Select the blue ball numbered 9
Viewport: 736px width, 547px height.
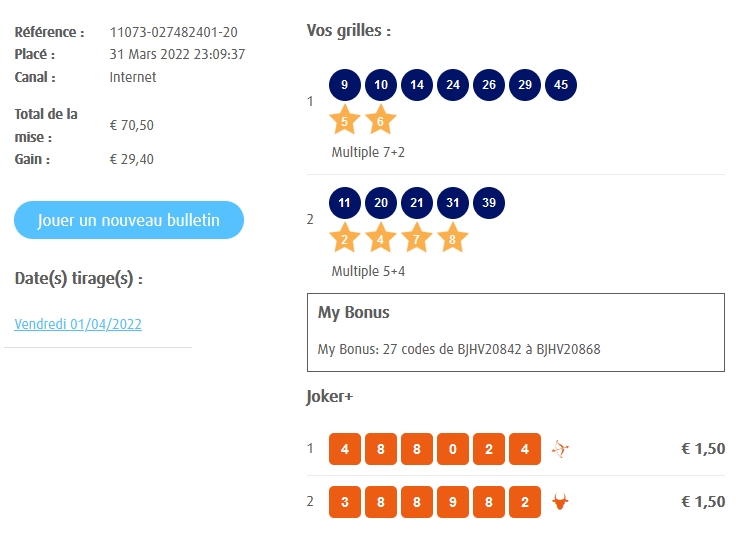coord(344,85)
